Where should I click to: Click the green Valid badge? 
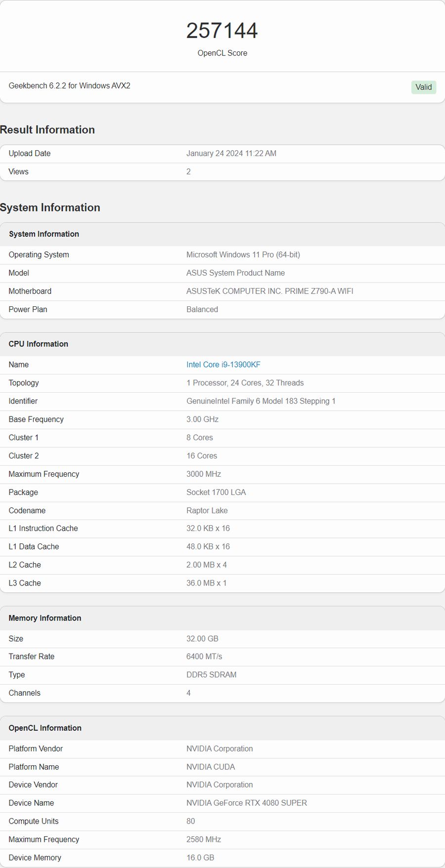(x=423, y=87)
